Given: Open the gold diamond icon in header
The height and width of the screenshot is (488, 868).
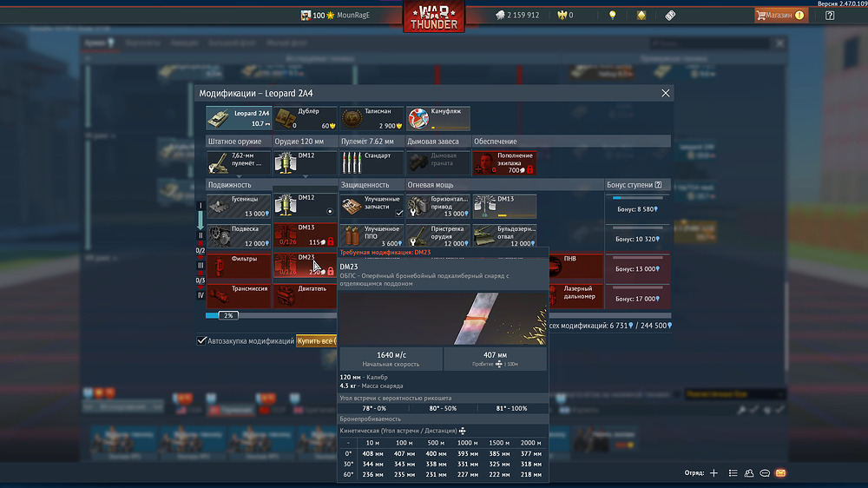Looking at the screenshot, I should click(x=641, y=15).
